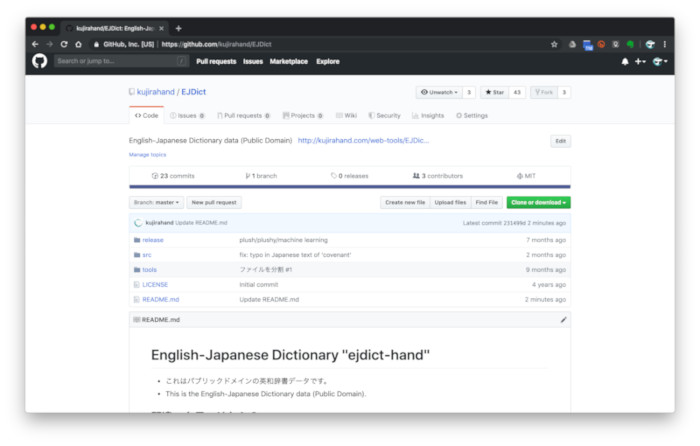View 1 branch
The width and height of the screenshot is (700, 446).
coord(261,176)
